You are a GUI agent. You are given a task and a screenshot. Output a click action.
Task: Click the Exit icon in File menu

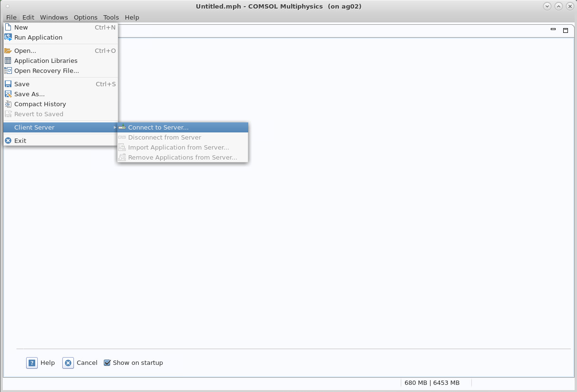[x=8, y=141]
